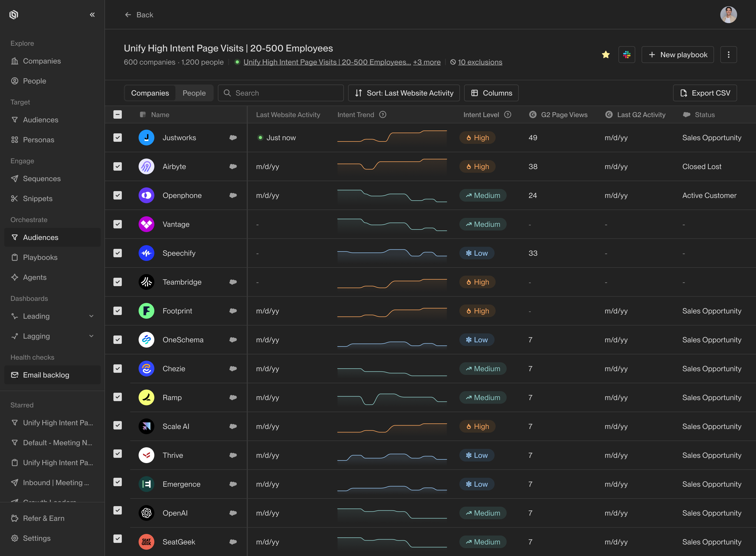Open user profile avatar

[728, 15]
